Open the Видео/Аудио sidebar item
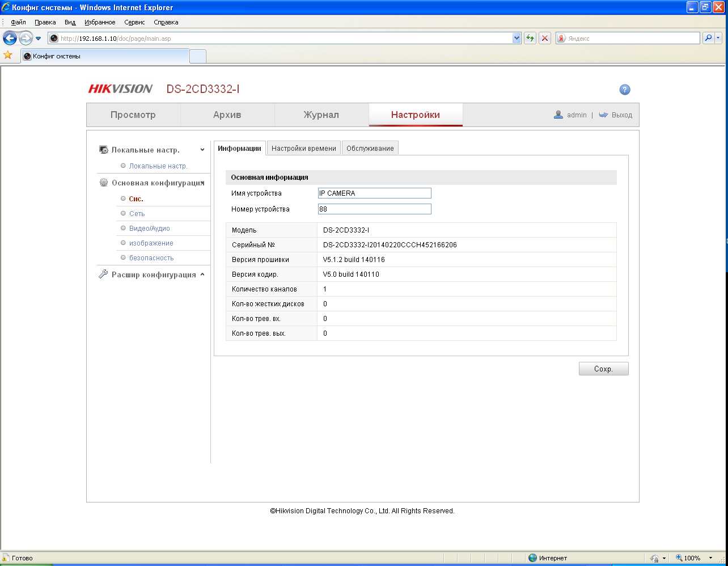The width and height of the screenshot is (728, 566). click(x=150, y=229)
